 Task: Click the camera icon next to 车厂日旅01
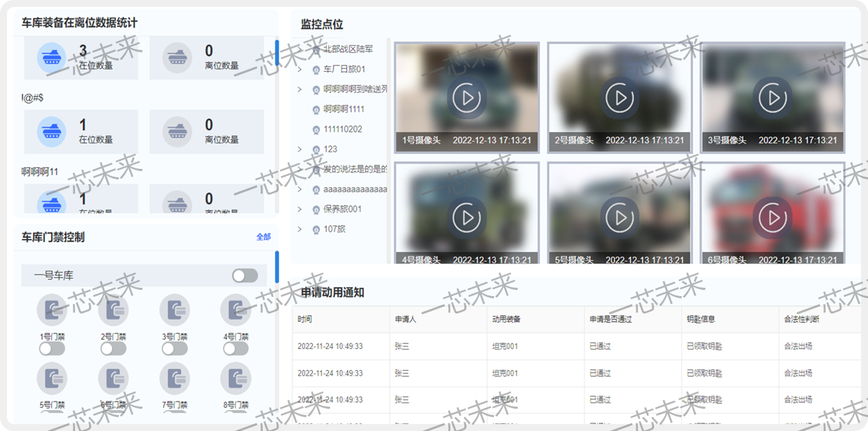316,70
